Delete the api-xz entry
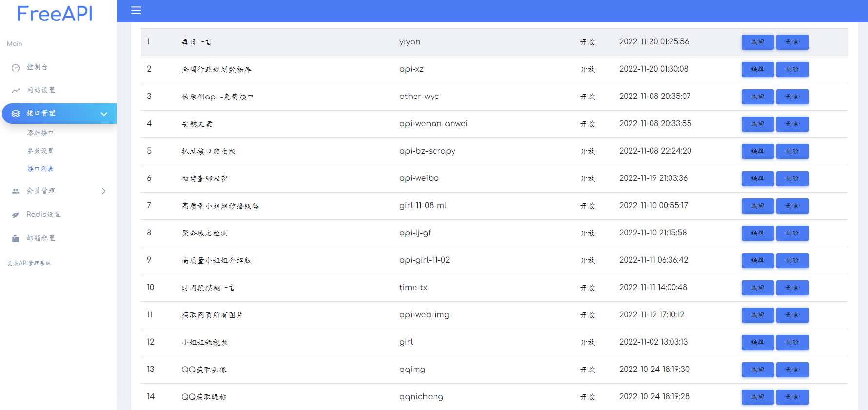The width and height of the screenshot is (868, 410). tap(792, 69)
